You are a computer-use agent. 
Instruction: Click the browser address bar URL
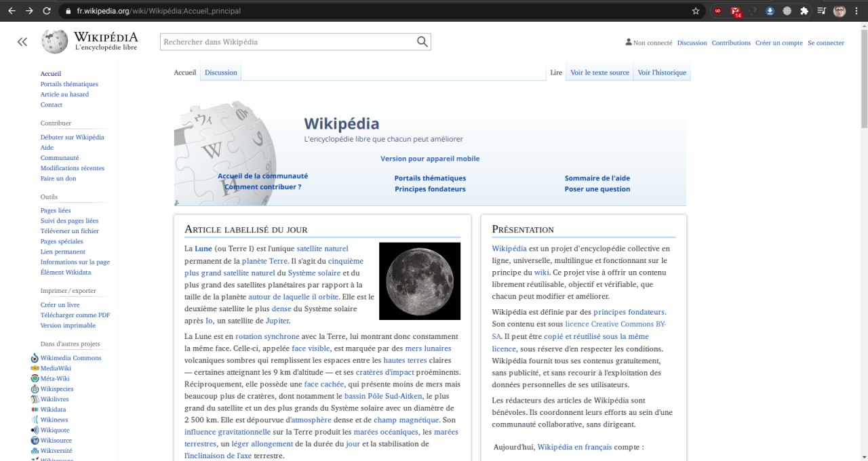[x=158, y=11]
